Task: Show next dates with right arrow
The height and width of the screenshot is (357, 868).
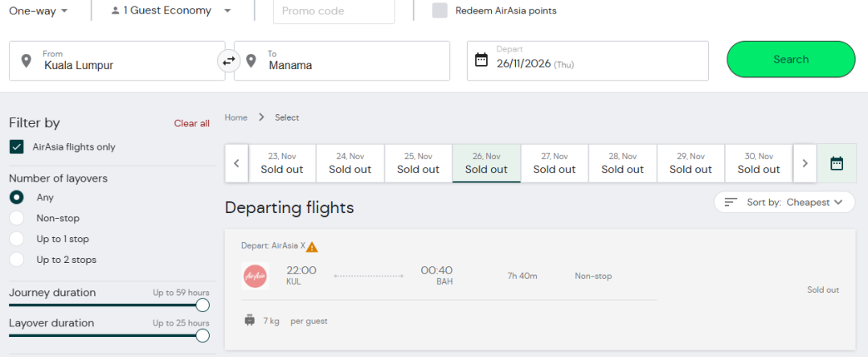Action: click(x=805, y=163)
